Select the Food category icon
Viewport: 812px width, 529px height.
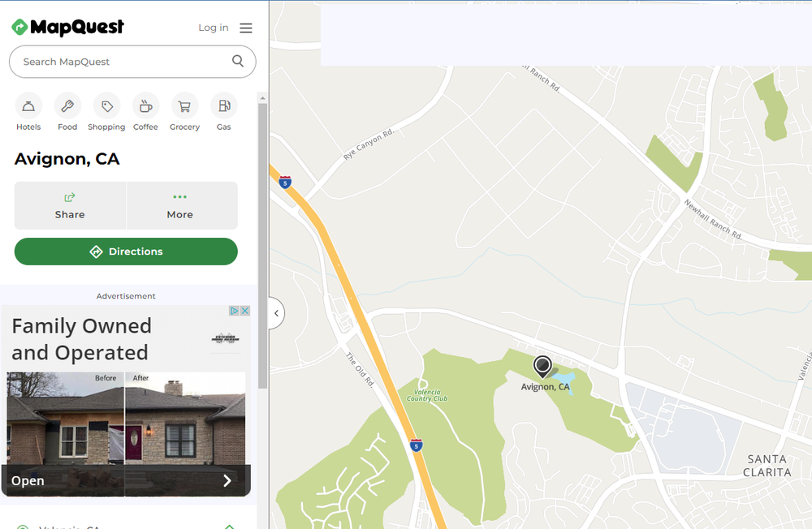(67, 106)
